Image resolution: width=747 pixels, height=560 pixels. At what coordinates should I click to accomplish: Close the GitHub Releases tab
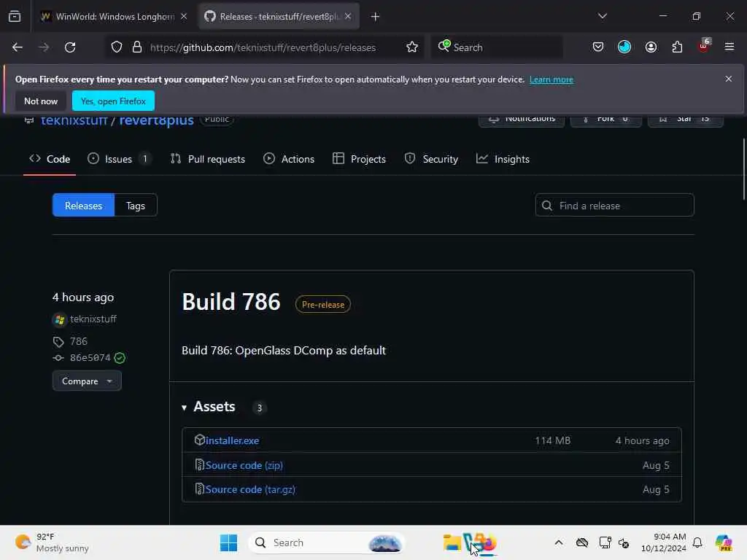(x=348, y=17)
